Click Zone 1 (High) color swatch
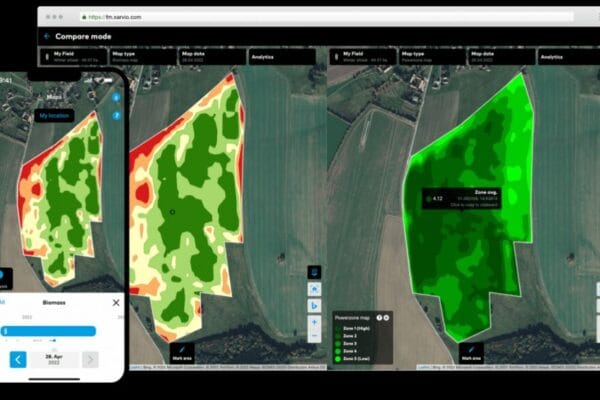600x400 pixels. pyautogui.click(x=338, y=328)
